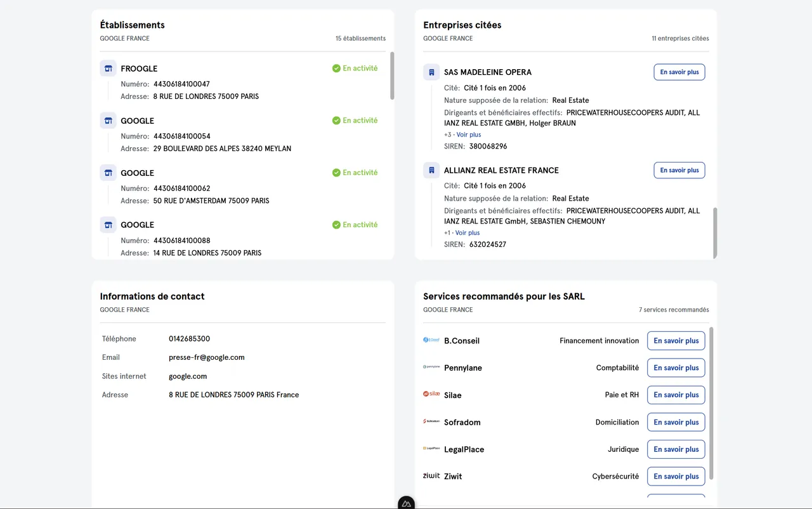
Task: Click the round dark badge at page bottom
Action: pos(407,503)
